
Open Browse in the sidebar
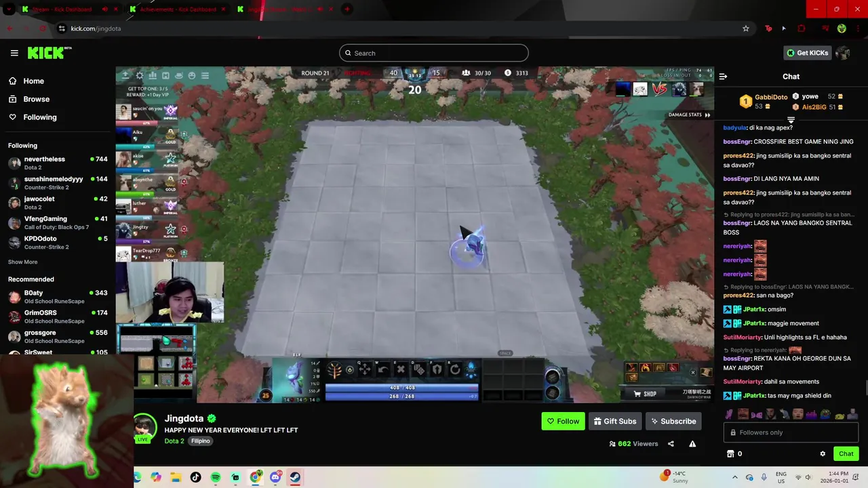(x=36, y=99)
